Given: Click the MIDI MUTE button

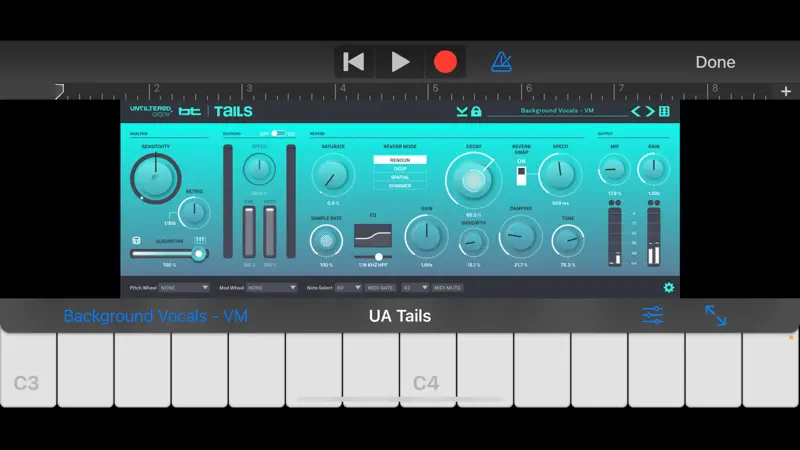Looking at the screenshot, I should click(x=447, y=288).
